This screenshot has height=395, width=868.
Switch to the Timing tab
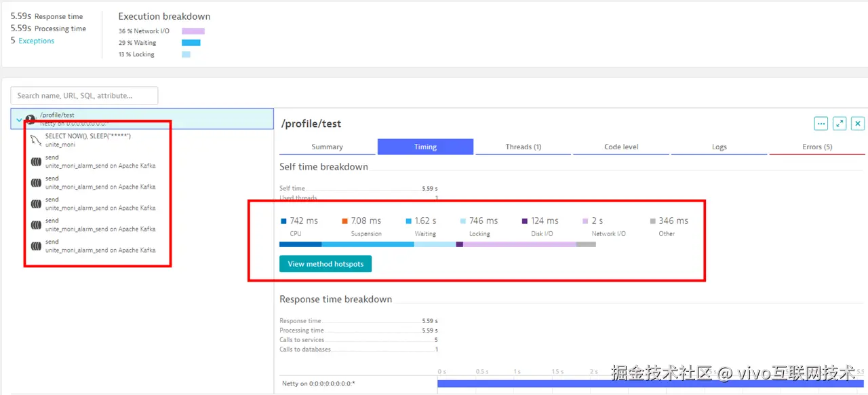[x=425, y=147]
